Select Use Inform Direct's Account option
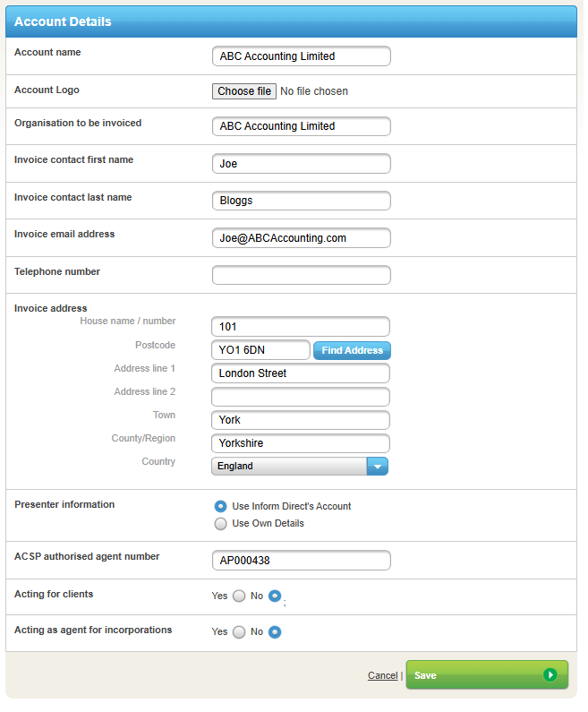The width and height of the screenshot is (588, 712). click(x=221, y=506)
